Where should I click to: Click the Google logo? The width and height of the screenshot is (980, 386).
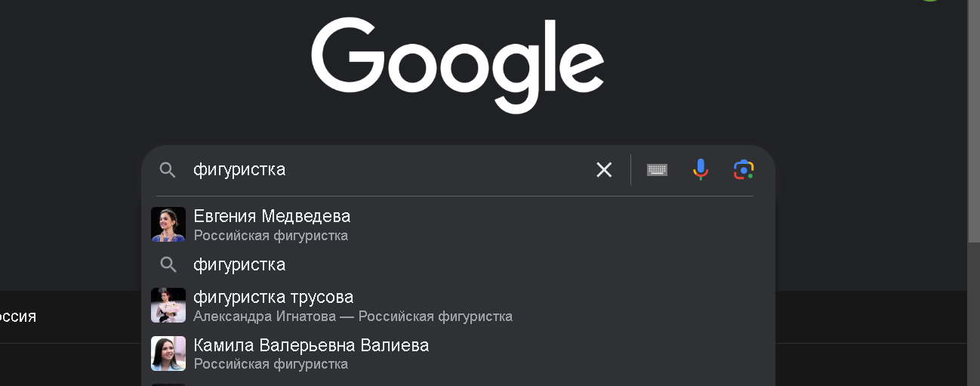pyautogui.click(x=458, y=66)
